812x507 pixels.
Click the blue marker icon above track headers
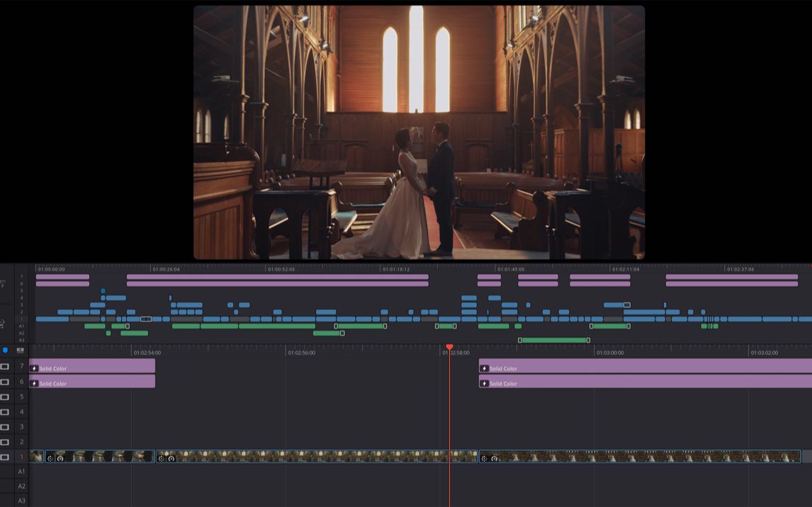tap(6, 350)
